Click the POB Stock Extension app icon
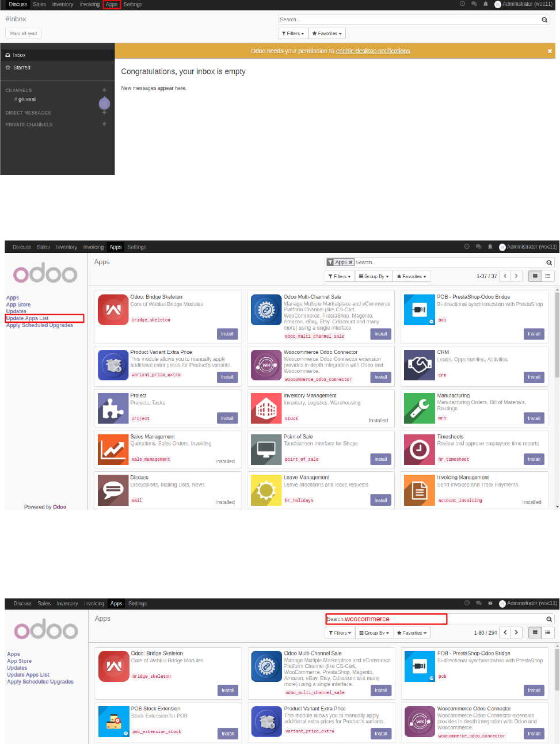Viewport: 560px width, 744px height. pos(113,722)
